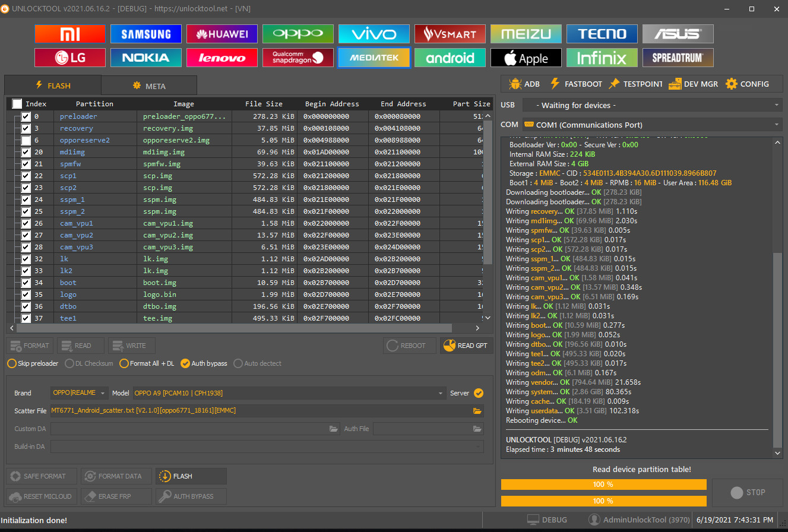Click the log panel vertical scrollbar
The height and width of the screenshot is (532, 788).
778,350
